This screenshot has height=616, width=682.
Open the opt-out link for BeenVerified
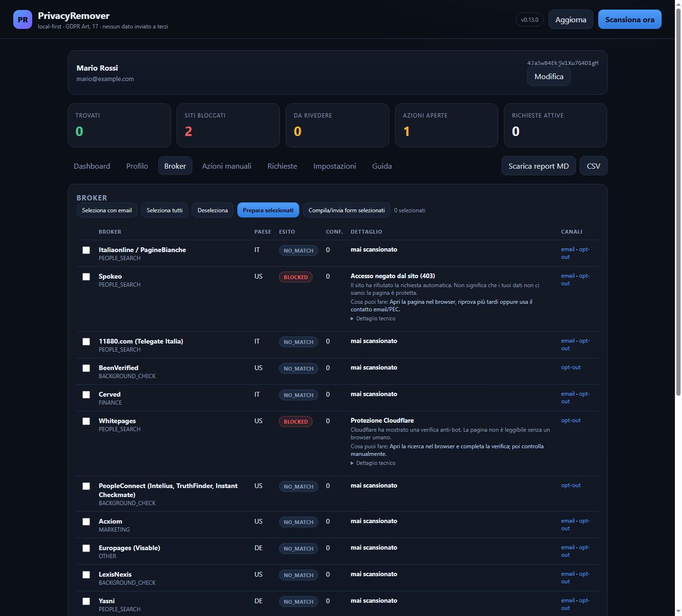tap(571, 367)
